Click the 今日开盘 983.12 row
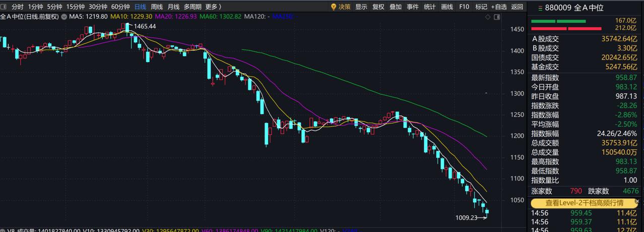This screenshot has height=232, width=644. coord(586,86)
